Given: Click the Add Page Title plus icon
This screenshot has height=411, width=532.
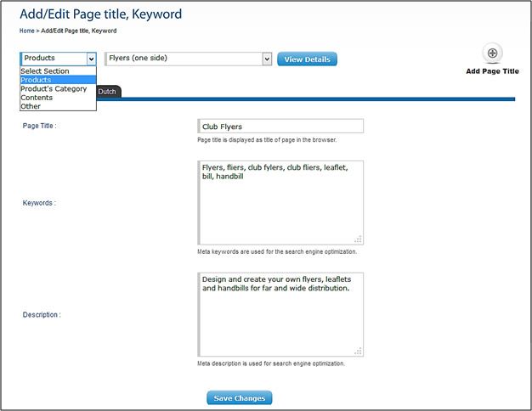Looking at the screenshot, I should pyautogui.click(x=492, y=53).
